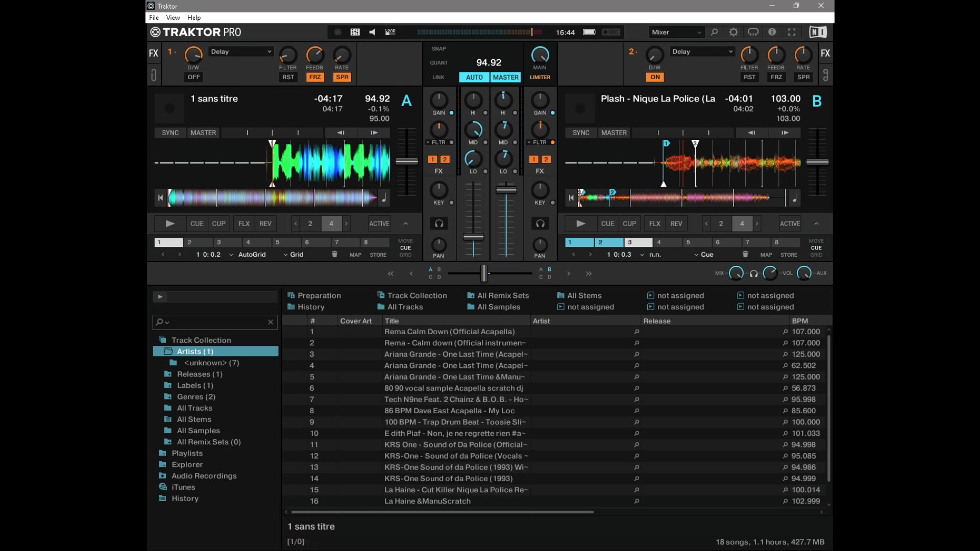Viewport: 980px width, 551px height.
Task: Enable headphone cue for channel A
Action: (439, 223)
